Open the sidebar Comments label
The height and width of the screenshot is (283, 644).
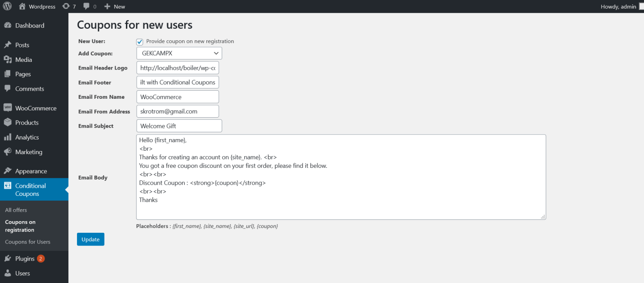pyautogui.click(x=30, y=88)
